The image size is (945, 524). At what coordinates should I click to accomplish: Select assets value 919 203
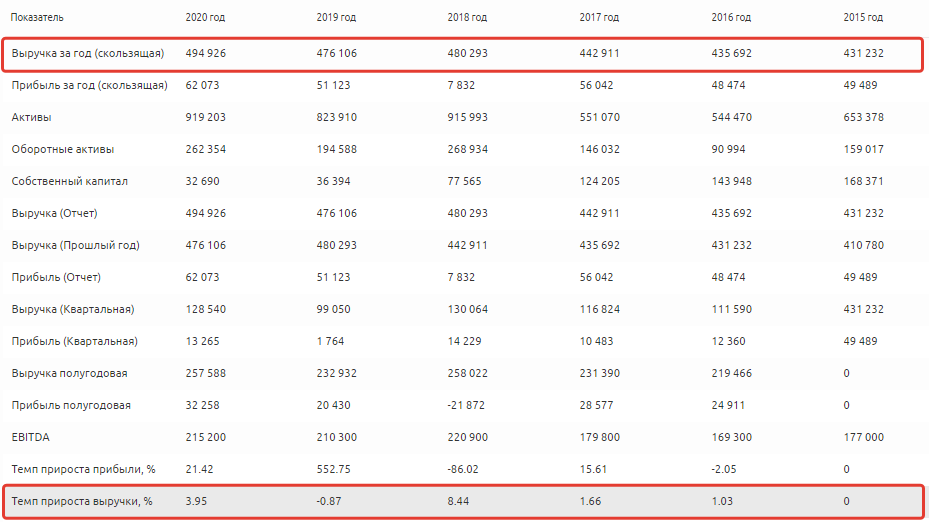[206, 117]
